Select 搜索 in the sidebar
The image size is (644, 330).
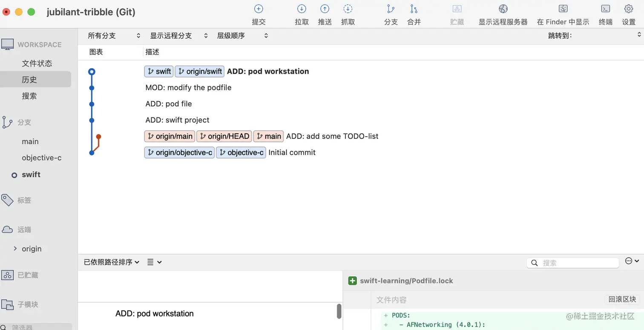coord(29,96)
